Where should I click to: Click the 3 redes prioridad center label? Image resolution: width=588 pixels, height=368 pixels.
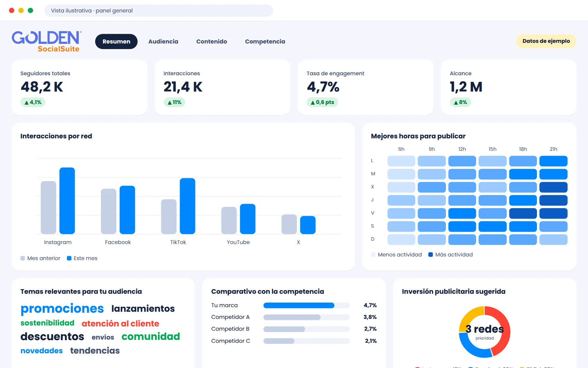(x=485, y=332)
